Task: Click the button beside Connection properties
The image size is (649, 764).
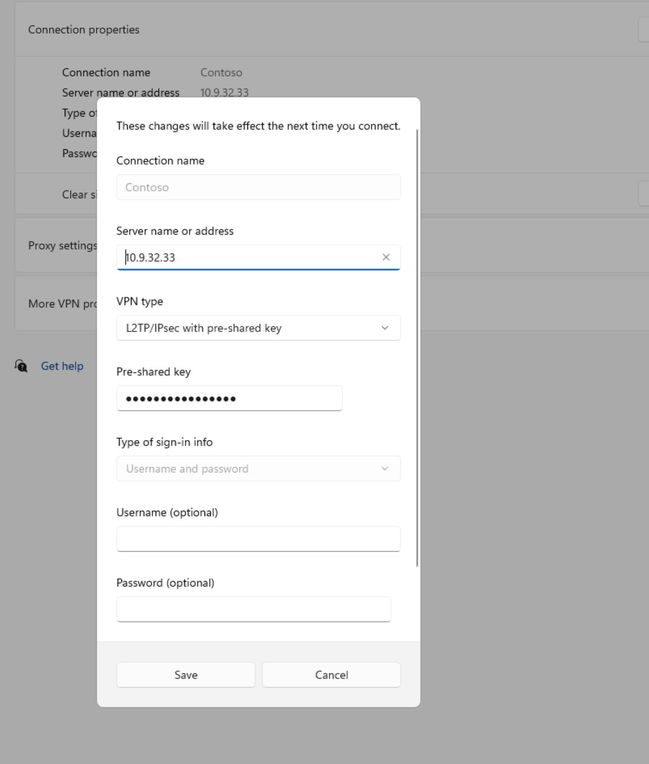Action: (643, 30)
